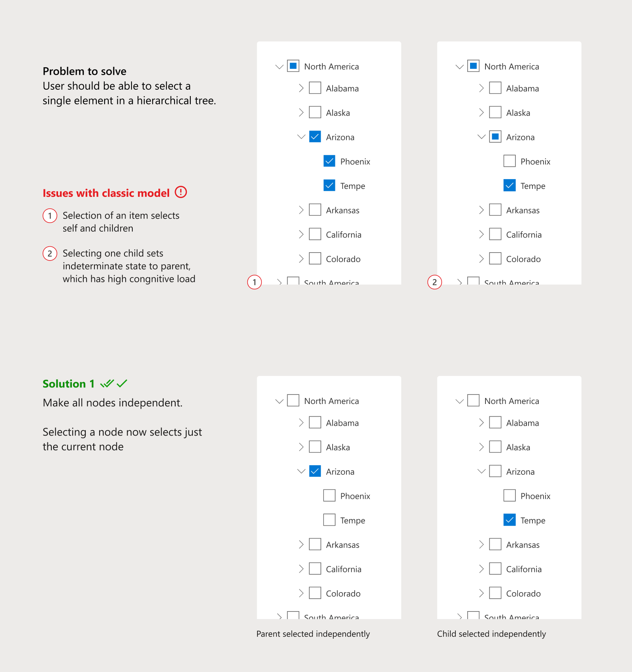The image size is (632, 672).
Task: Click the 'Issues with classic model' heading text
Action: (106, 193)
